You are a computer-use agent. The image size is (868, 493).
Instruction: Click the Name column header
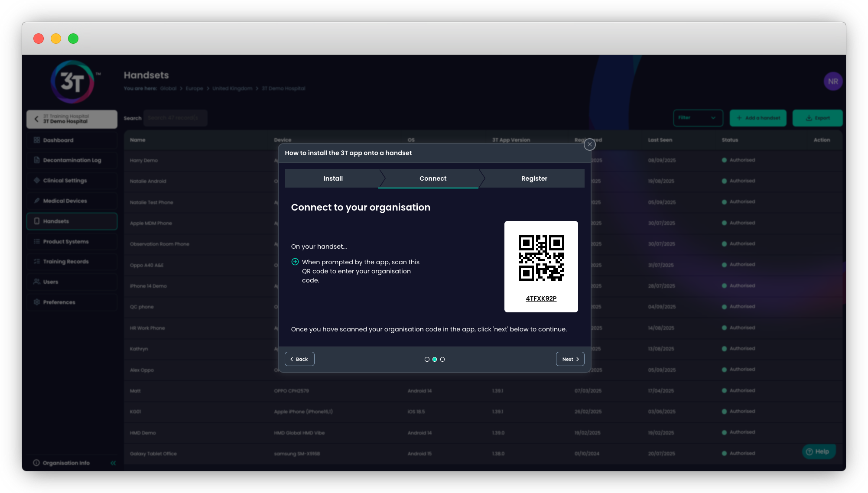(x=137, y=140)
